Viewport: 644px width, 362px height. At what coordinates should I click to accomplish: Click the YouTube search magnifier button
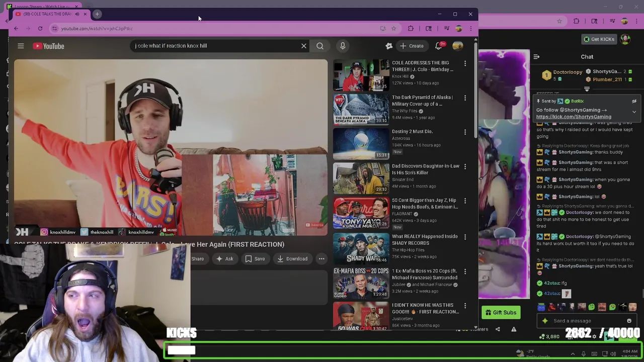point(320,46)
